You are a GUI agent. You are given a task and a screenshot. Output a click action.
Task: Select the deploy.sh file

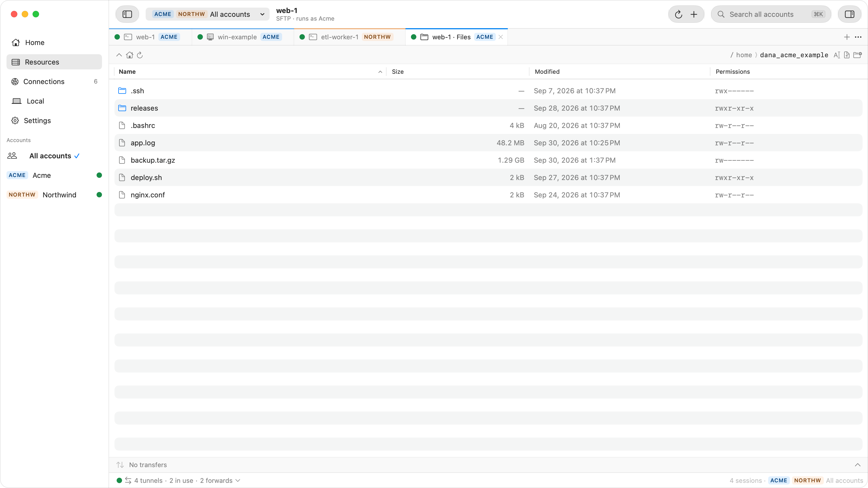click(x=488, y=178)
